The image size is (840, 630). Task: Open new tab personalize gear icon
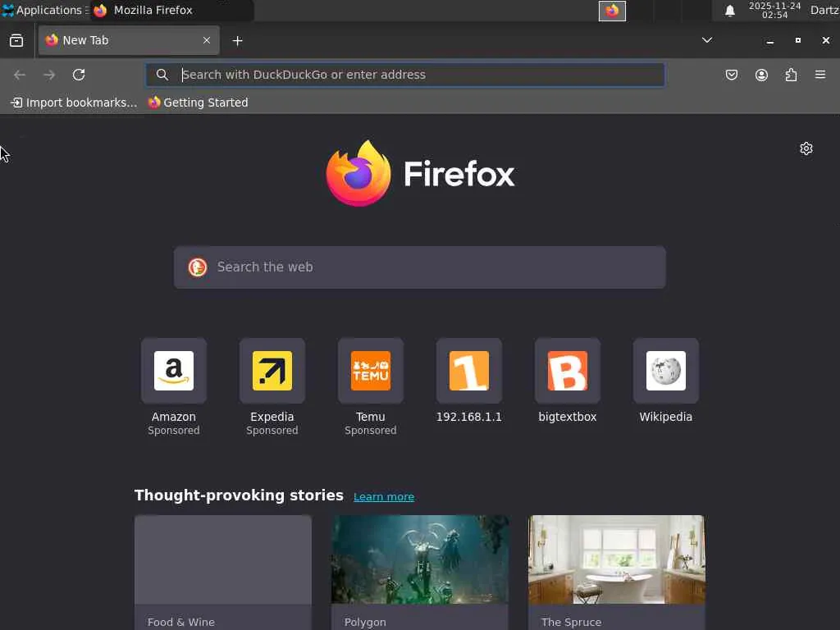click(806, 148)
